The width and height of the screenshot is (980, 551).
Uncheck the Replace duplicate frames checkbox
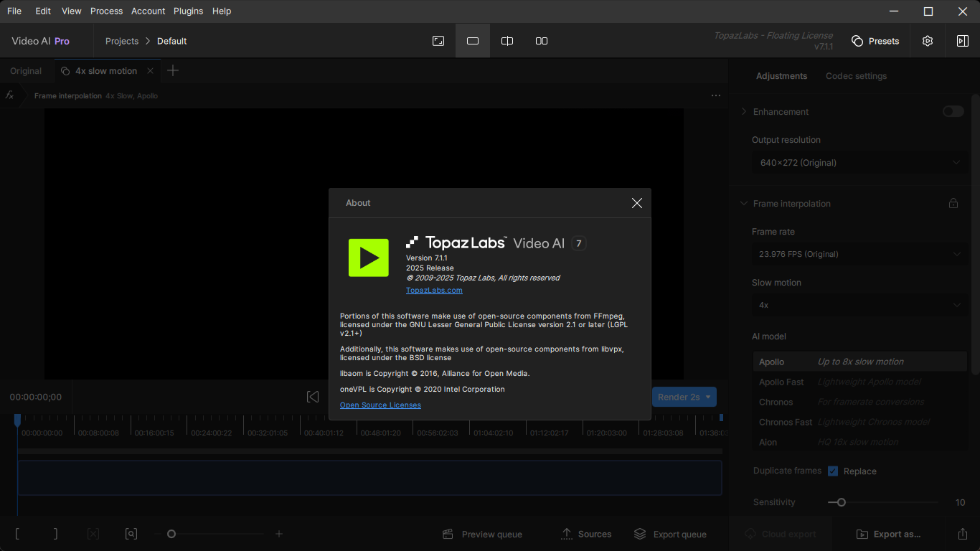click(833, 471)
